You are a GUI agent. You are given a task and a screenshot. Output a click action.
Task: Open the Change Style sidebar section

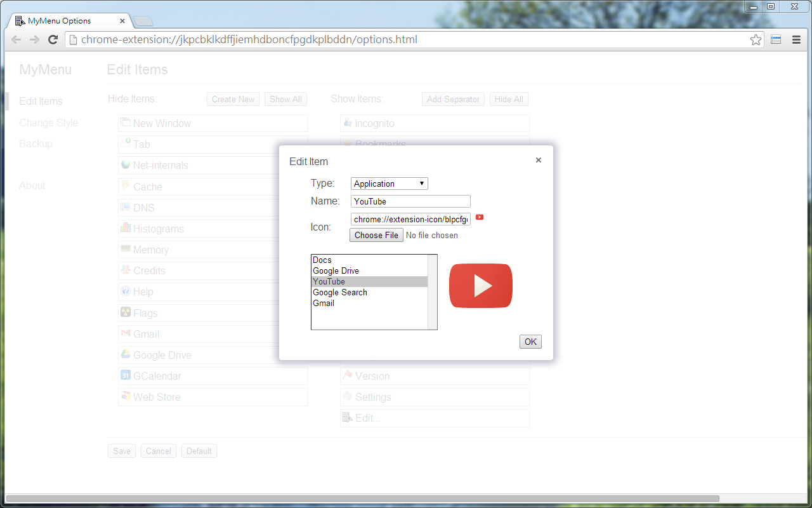[x=48, y=123]
